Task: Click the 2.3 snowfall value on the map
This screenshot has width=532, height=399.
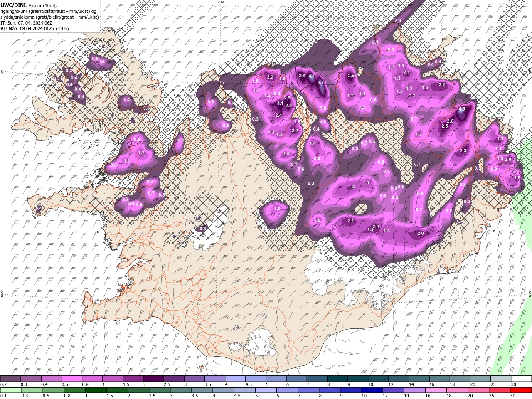Action: 463,150
